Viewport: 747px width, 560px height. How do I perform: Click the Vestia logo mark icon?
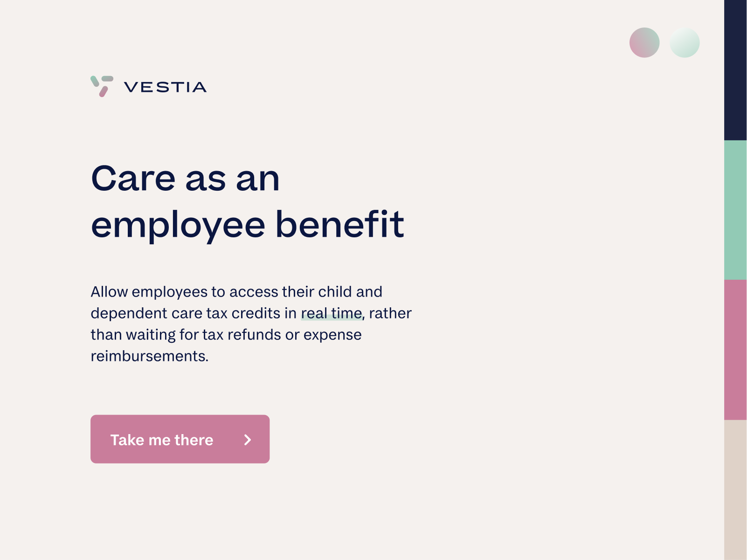(102, 86)
